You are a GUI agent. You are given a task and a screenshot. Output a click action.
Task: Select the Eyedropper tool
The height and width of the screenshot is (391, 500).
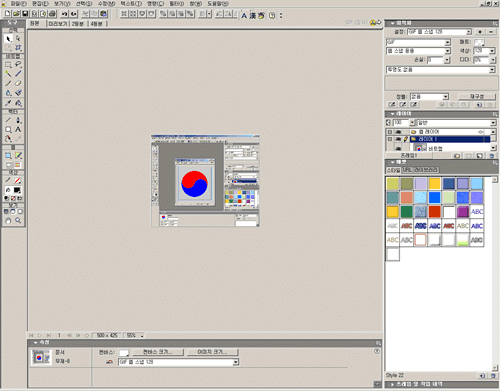(8, 103)
